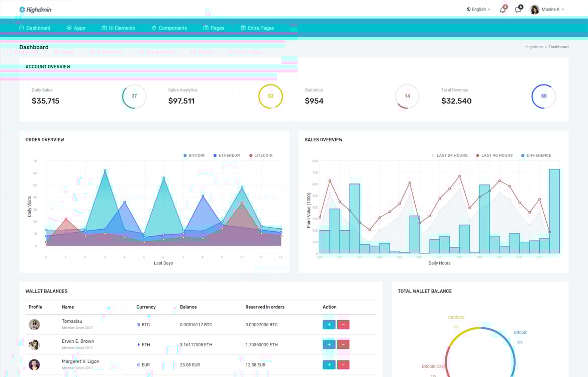Viewport: 588px width, 377px height.
Task: Click the $954 Statistics value
Action: [314, 101]
